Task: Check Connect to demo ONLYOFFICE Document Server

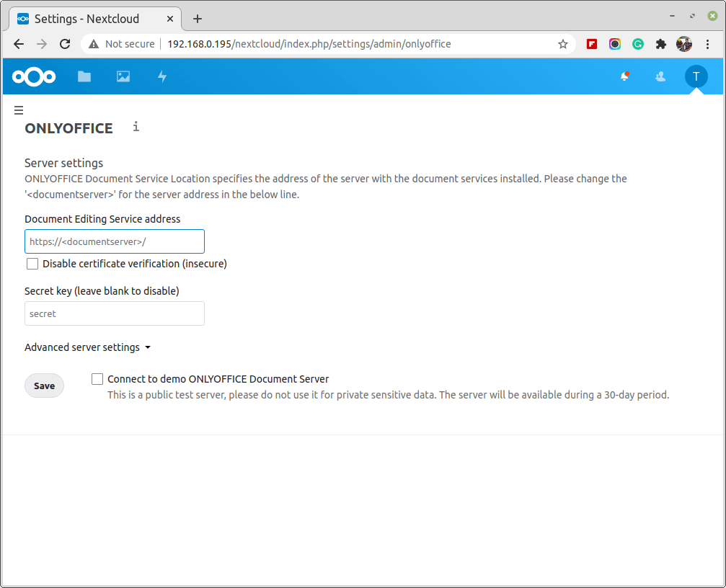Action: (97, 379)
